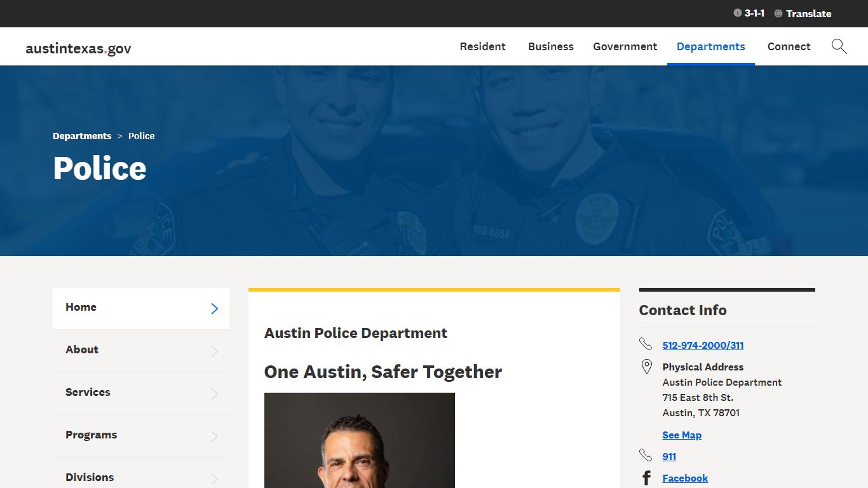
Task: Open the Resident menu
Action: (x=483, y=46)
